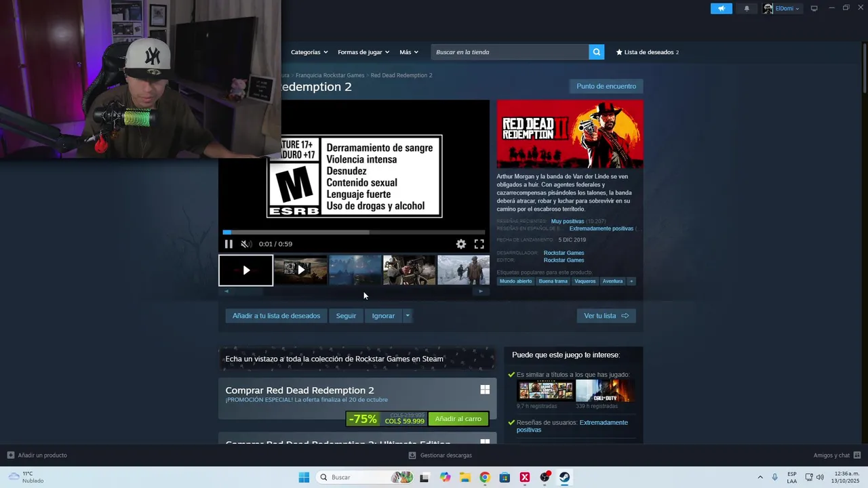Open 'Punto de encuentro' community hub
Screen dimensions: 868x488
[x=606, y=86]
